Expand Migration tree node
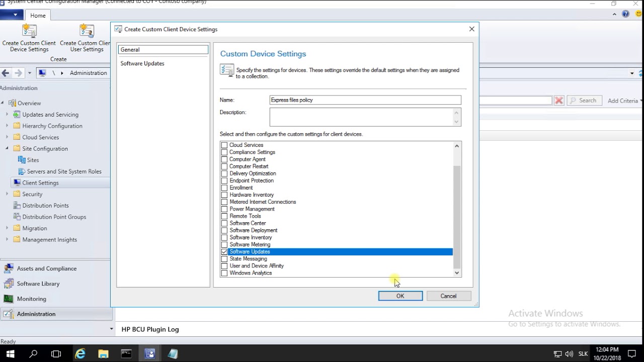This screenshot has width=644, height=362. (7, 228)
